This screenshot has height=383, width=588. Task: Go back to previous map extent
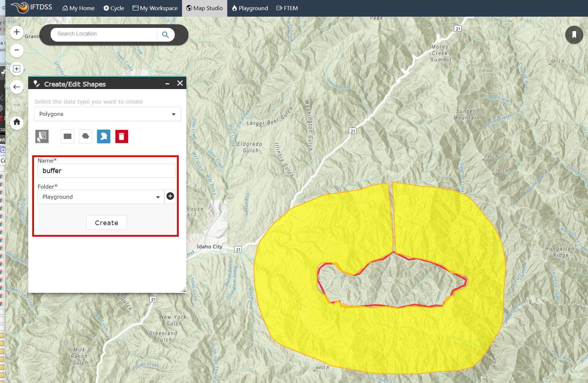point(17,87)
